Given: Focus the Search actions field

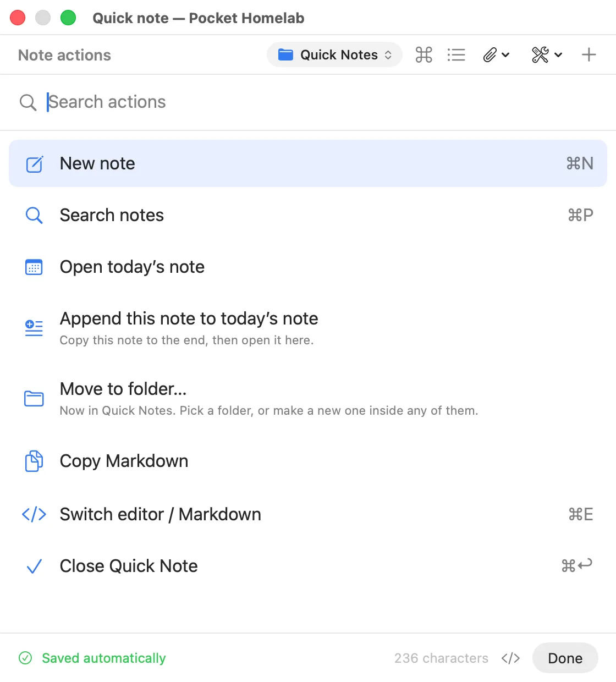Looking at the screenshot, I should [x=308, y=102].
